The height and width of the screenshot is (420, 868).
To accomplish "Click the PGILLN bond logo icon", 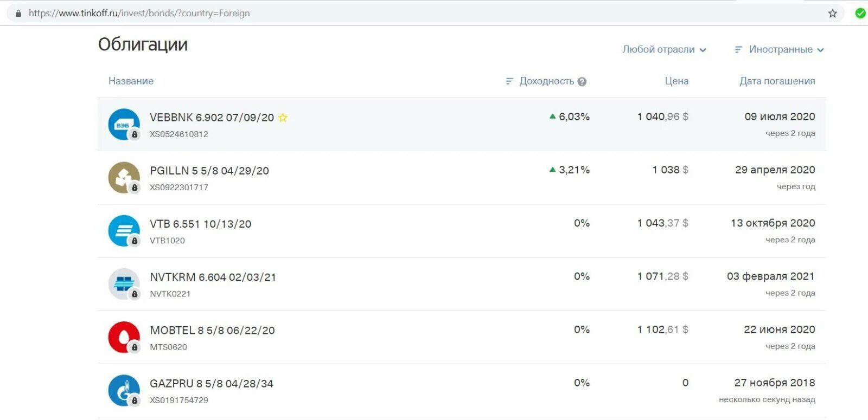I will pyautogui.click(x=124, y=178).
